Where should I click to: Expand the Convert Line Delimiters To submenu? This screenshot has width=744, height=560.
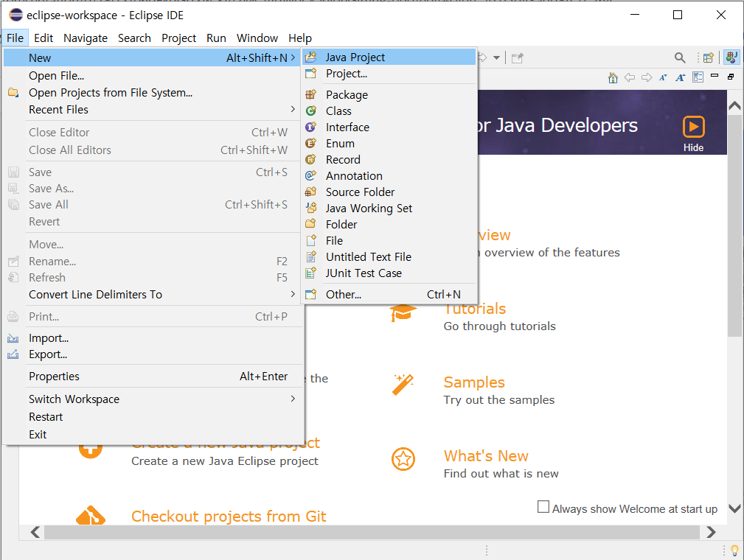click(x=152, y=295)
